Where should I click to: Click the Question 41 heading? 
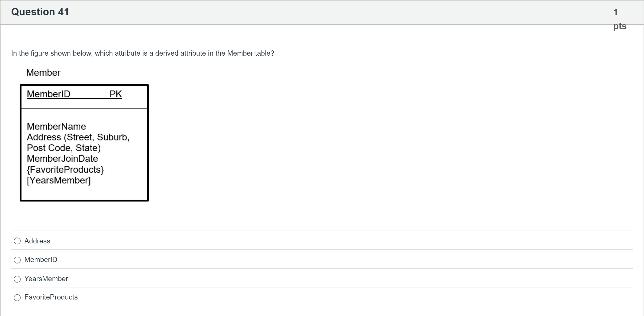click(x=40, y=12)
